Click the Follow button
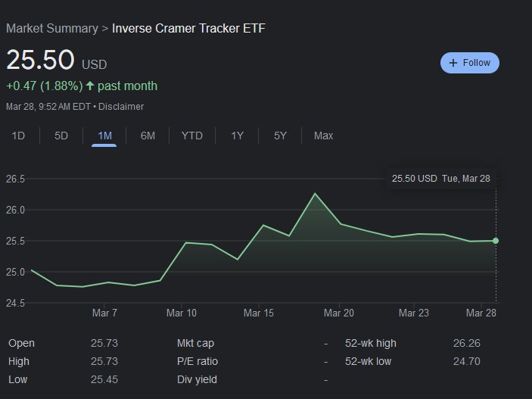Screen dimensions: 532x399 (470, 63)
